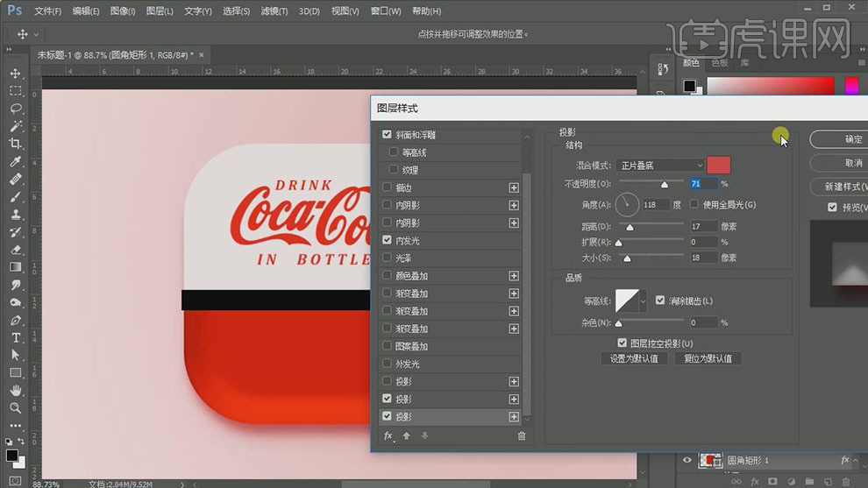Screen dimensions: 868x488
Task: Toggle the 消除锯齿 checkbox
Action: pyautogui.click(x=660, y=301)
